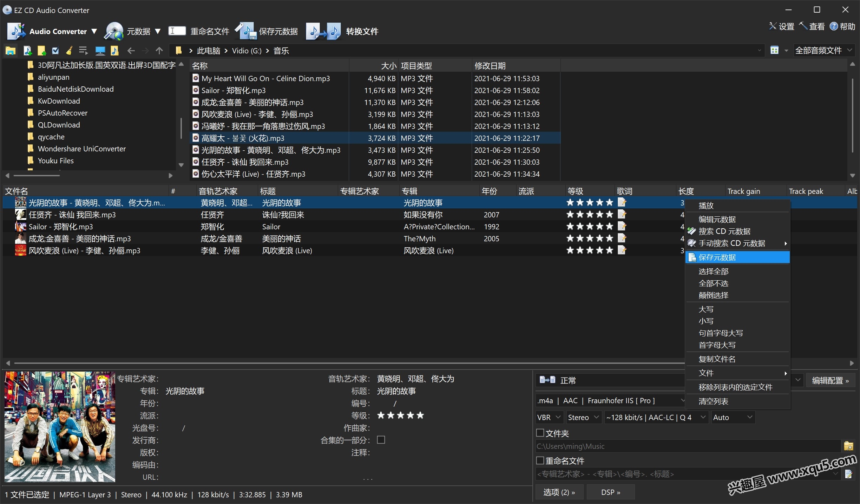This screenshot has width=860, height=504.
Task: Enable the 重命名文件 checkbox in output panel
Action: click(540, 460)
